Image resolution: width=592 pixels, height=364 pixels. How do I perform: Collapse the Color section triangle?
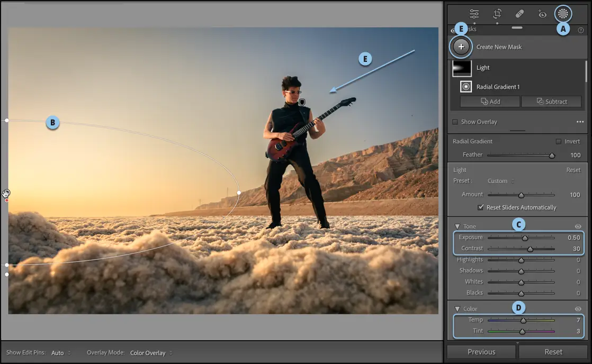point(457,309)
